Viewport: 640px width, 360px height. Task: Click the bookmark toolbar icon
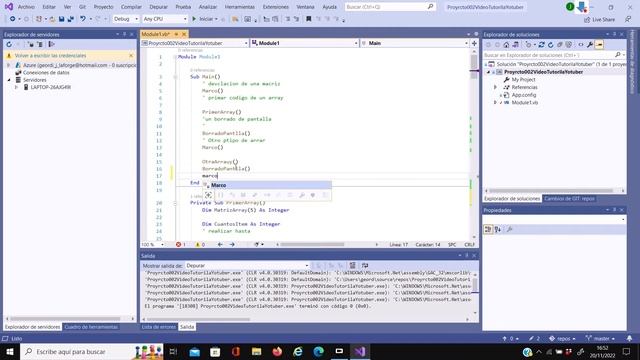[309, 19]
